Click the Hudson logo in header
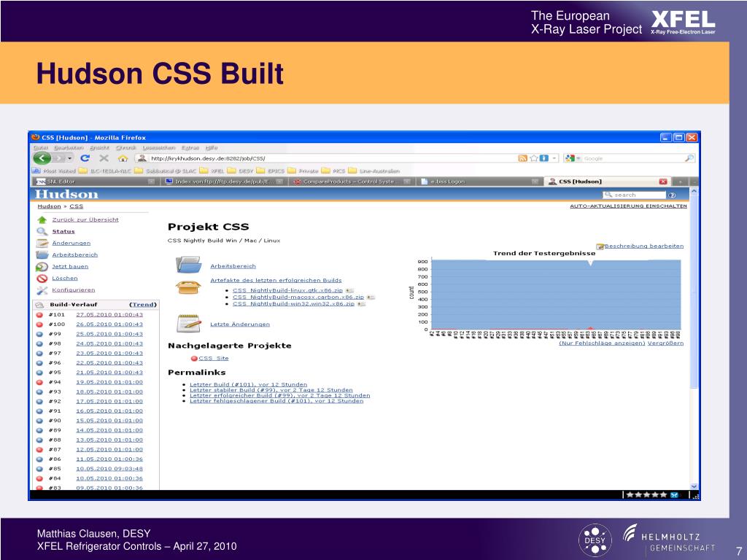The height and width of the screenshot is (560, 747). 66,194
